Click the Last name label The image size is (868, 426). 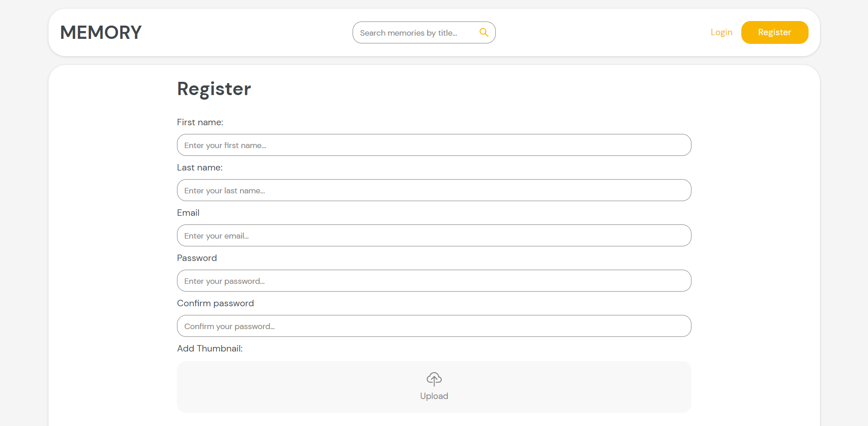pos(199,167)
